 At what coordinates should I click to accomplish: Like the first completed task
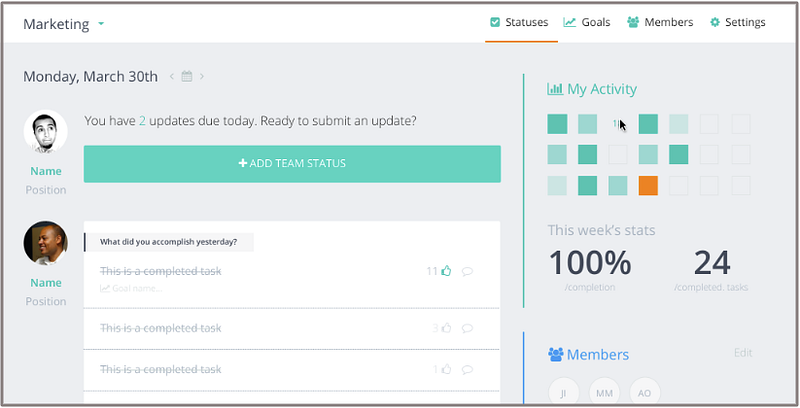tap(446, 271)
